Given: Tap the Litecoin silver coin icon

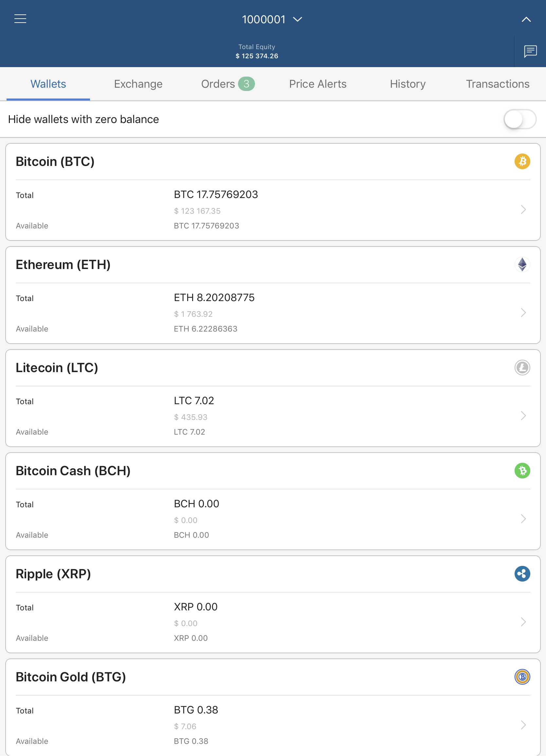Looking at the screenshot, I should pos(522,367).
